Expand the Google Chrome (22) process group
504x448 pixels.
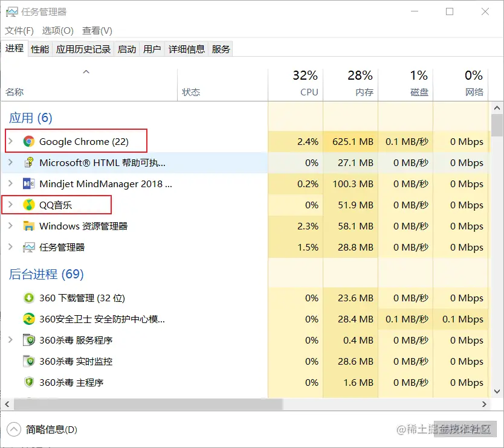pyautogui.click(x=11, y=141)
